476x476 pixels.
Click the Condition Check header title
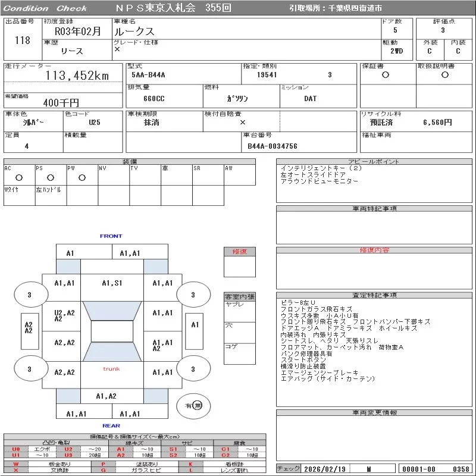pos(45,8)
